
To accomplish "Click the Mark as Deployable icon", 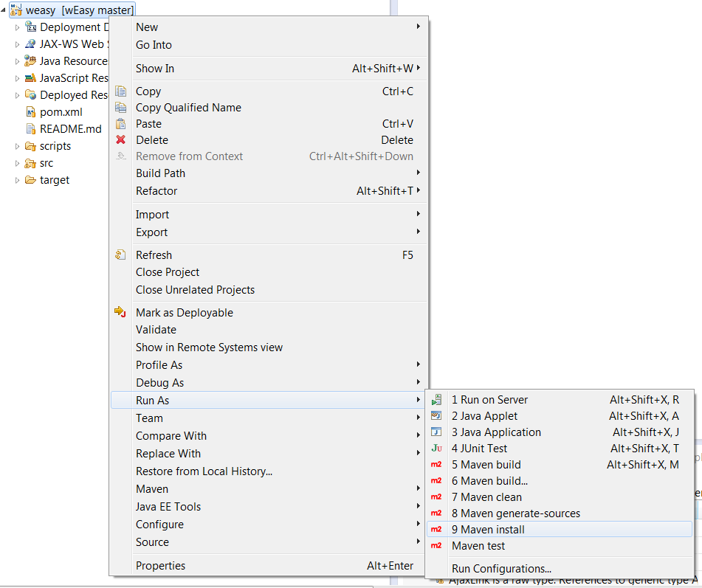I will coord(121,313).
